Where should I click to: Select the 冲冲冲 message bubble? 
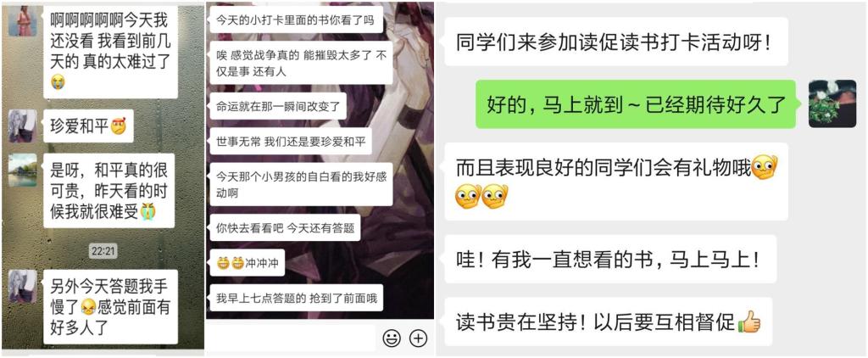[x=248, y=263]
